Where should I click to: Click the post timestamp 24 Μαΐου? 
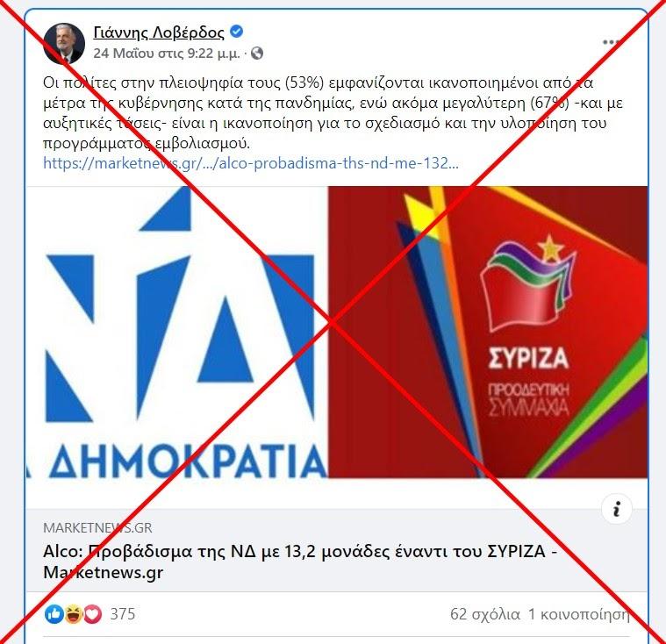(167, 54)
